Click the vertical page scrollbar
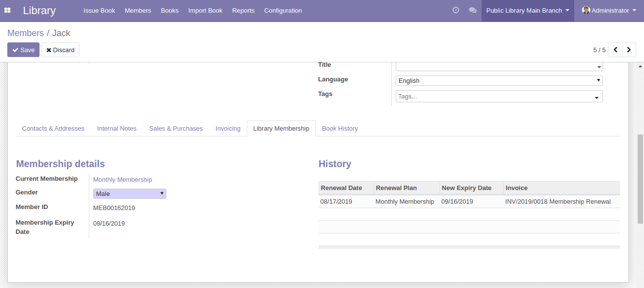 640,178
